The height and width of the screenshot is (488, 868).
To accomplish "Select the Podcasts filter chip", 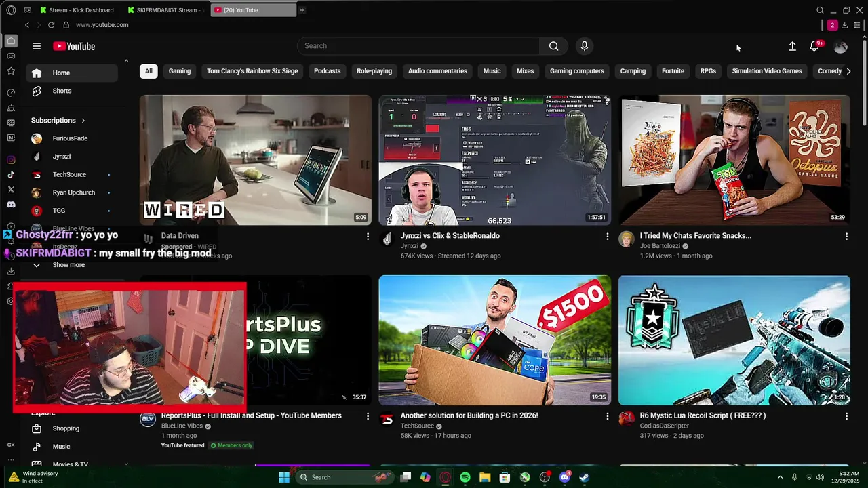I will pyautogui.click(x=327, y=71).
